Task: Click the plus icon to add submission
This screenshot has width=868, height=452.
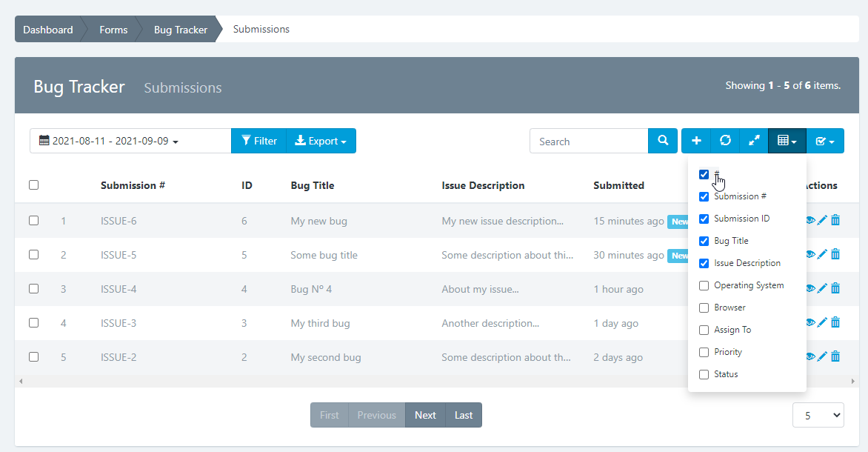Action: [696, 141]
